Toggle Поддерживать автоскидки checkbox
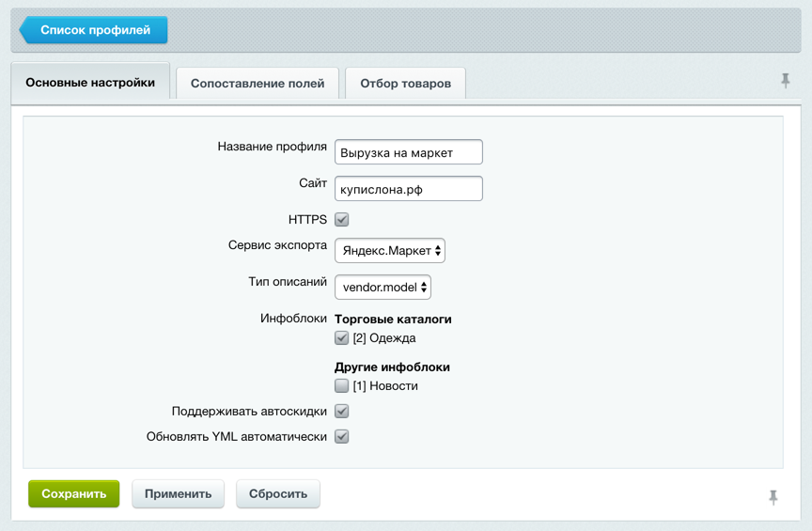This screenshot has width=812, height=531. tap(342, 412)
